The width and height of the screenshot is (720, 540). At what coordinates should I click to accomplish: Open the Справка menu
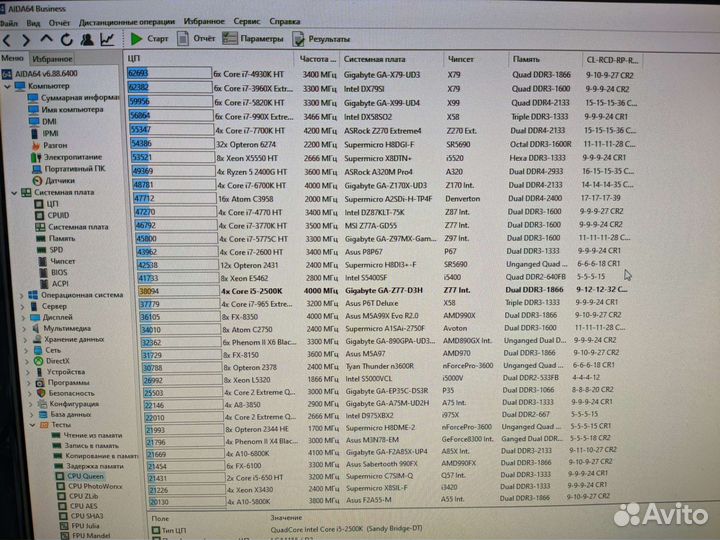pos(285,21)
